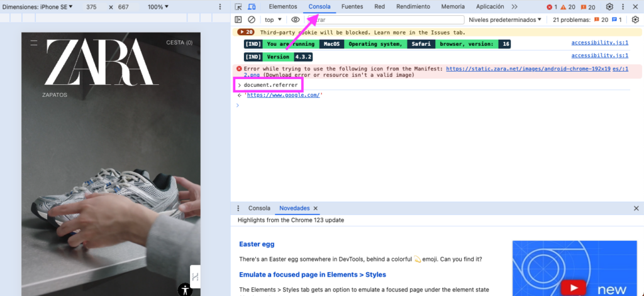The width and height of the screenshot is (644, 296).
Task: Open device toolbar three-dot menu
Action: point(220,7)
